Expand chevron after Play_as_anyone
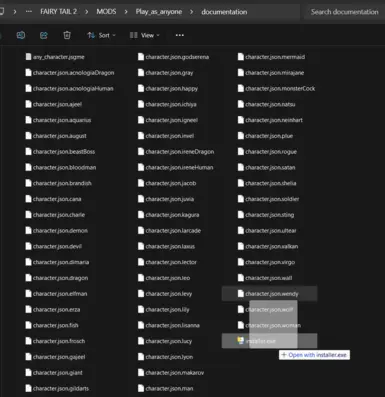Screen dimensions: 385x397 tap(192, 12)
